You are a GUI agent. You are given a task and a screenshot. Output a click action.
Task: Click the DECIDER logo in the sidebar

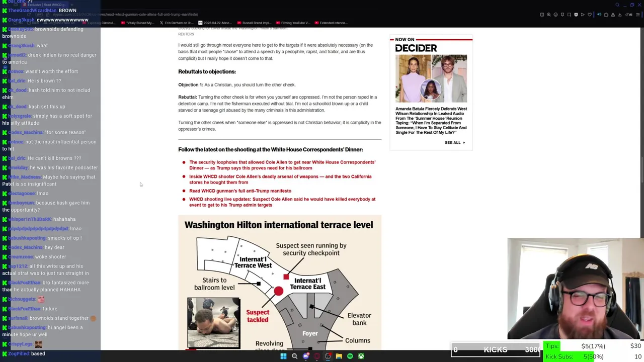416,48
